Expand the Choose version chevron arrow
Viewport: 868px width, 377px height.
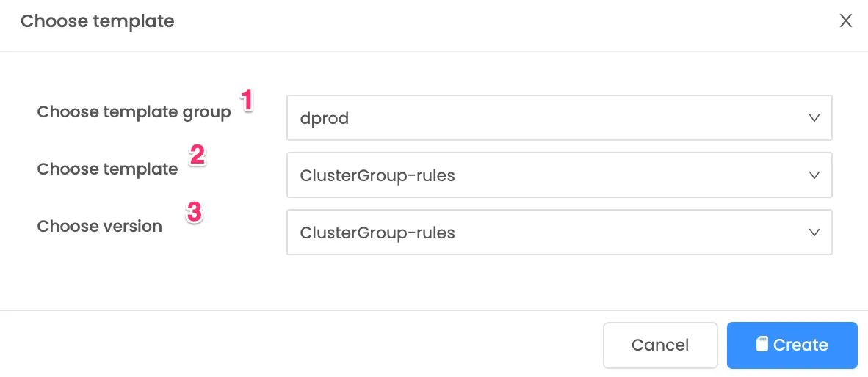coord(814,233)
